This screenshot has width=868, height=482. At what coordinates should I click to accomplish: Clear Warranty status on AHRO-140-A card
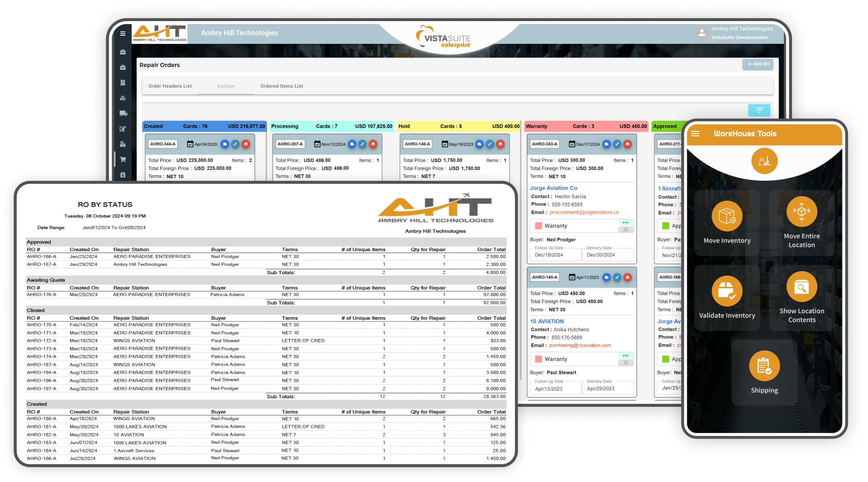626,363
